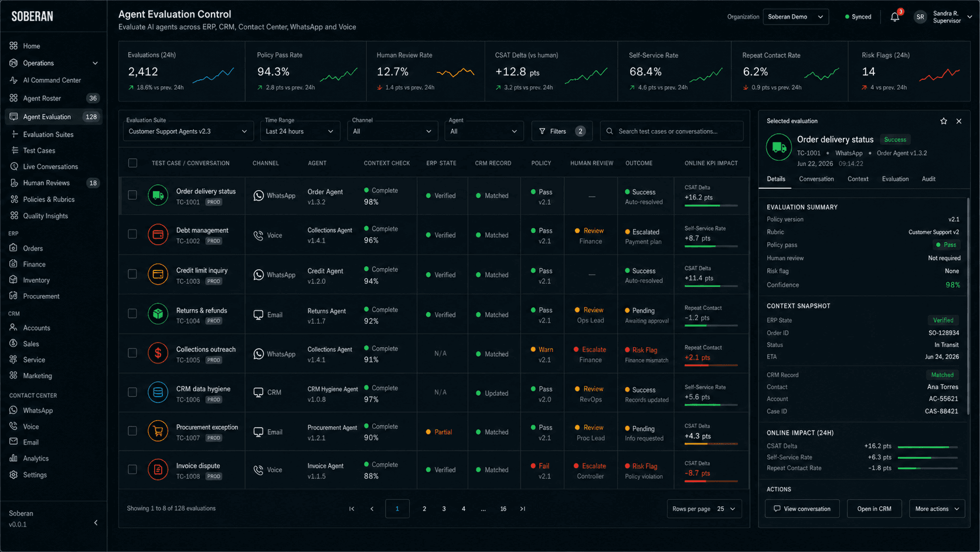
Task: Check the Returns & refunds row checkbox
Action: [x=132, y=314]
